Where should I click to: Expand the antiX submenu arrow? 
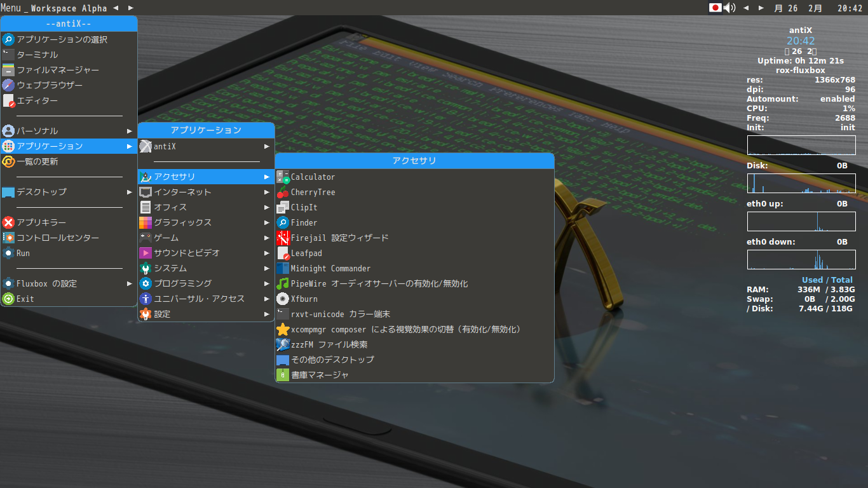tap(267, 146)
